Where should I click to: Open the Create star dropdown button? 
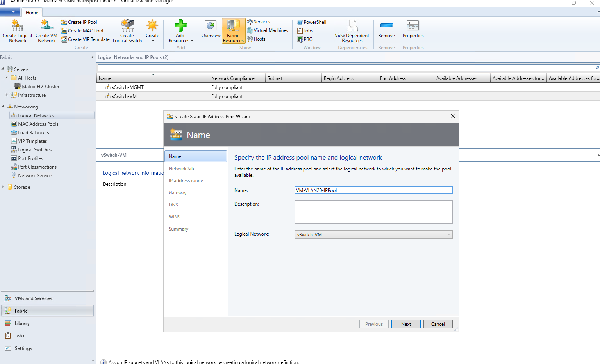coord(152,31)
